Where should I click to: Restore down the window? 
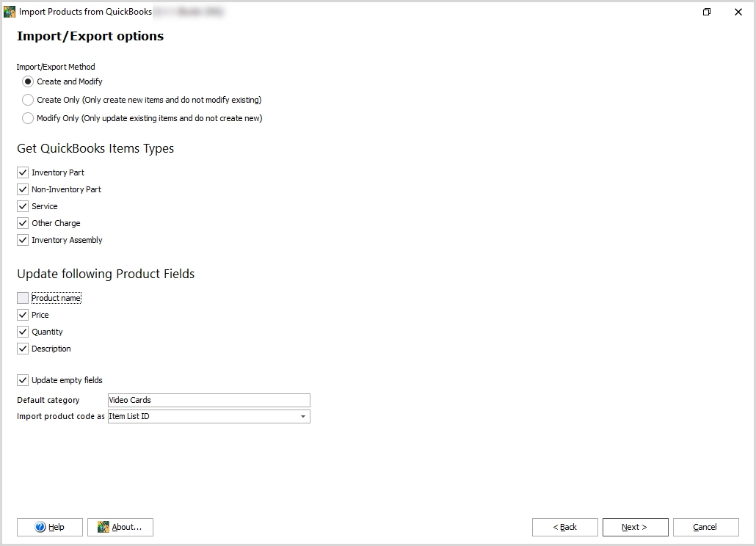click(x=707, y=12)
